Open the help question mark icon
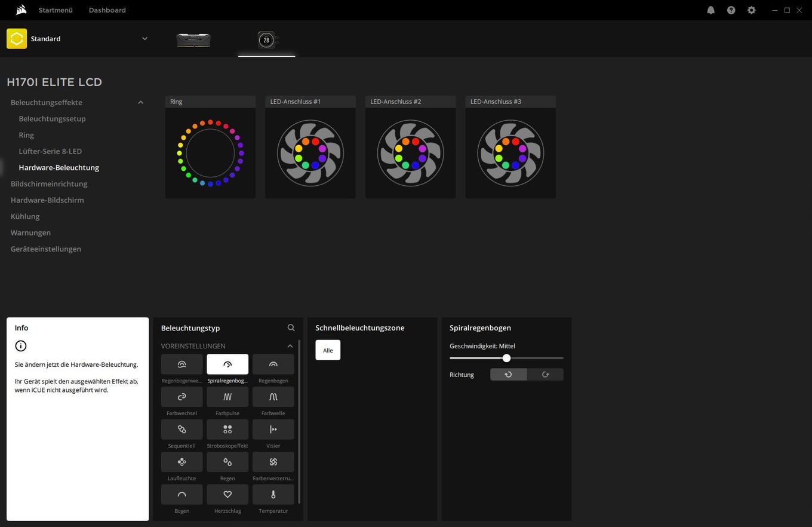The image size is (812, 527). pyautogui.click(x=731, y=10)
